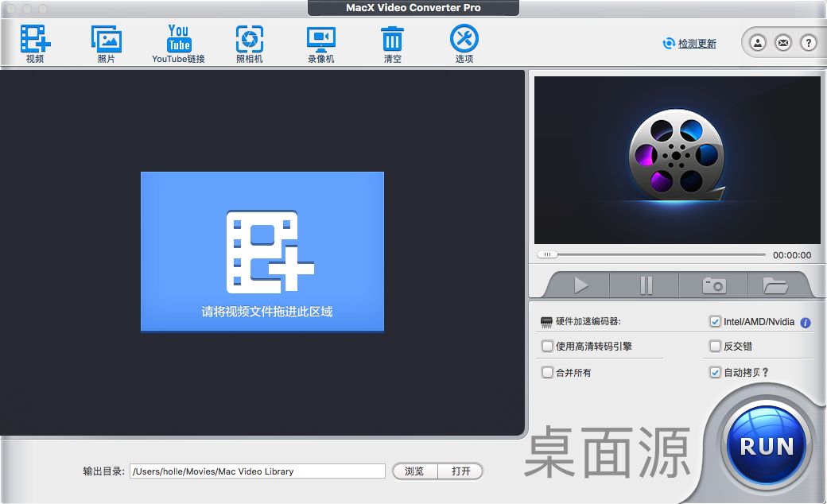Viewport: 827px width, 504px height.
Task: Click the 浏览 browse button
Action: pos(415,471)
